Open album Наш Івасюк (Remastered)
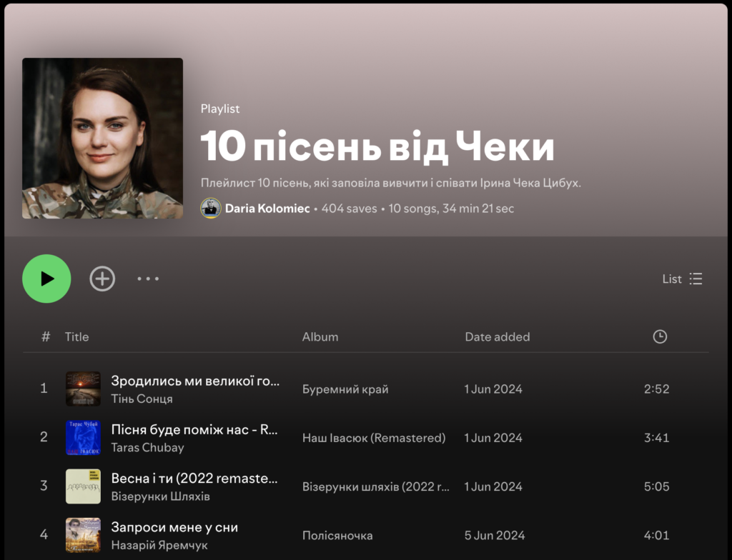The image size is (732, 560). (x=373, y=438)
